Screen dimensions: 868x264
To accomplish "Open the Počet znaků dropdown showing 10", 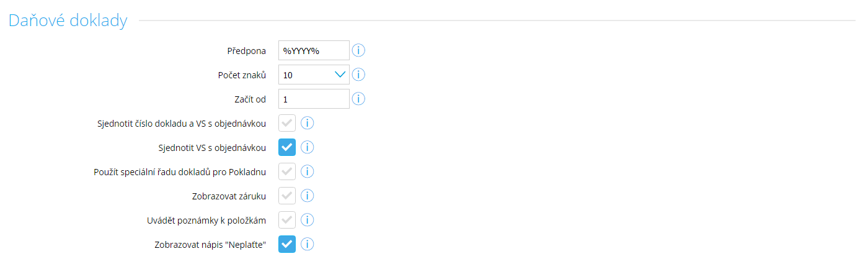I will (314, 75).
